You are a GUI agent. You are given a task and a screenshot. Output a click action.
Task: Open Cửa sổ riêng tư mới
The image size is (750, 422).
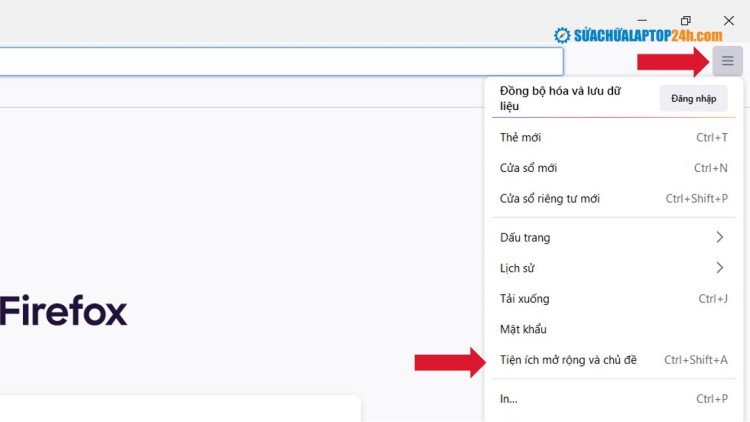[x=614, y=199]
